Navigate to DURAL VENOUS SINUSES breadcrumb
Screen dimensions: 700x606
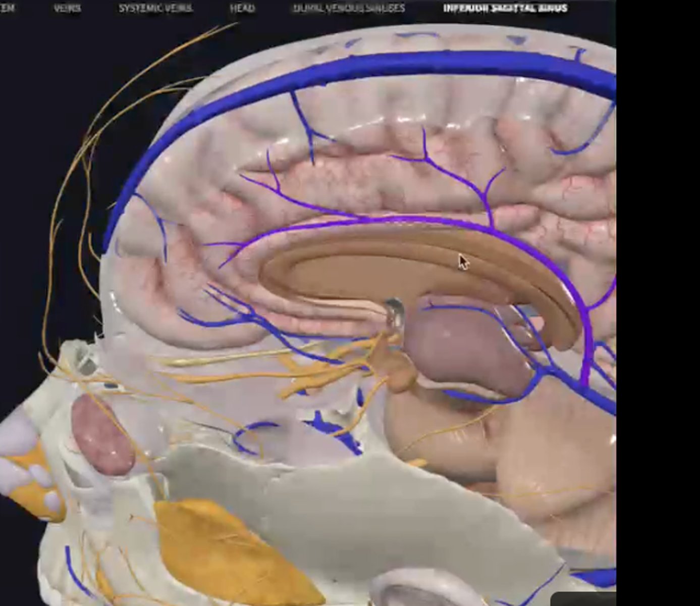click(349, 8)
